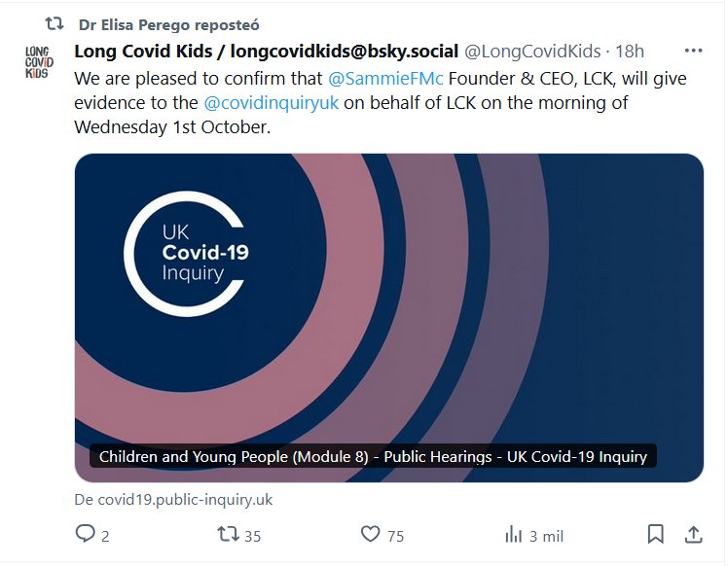Click the repost indicator icon above post

[x=55, y=24]
